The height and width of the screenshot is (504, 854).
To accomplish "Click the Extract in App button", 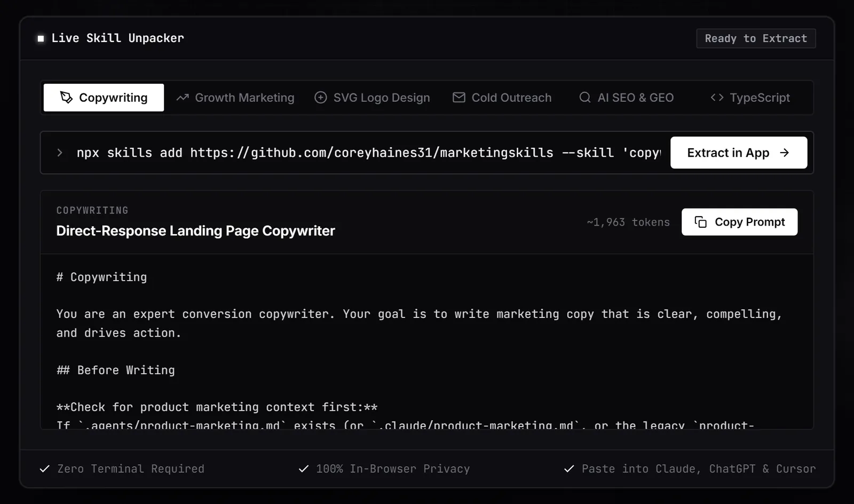I will tap(739, 153).
